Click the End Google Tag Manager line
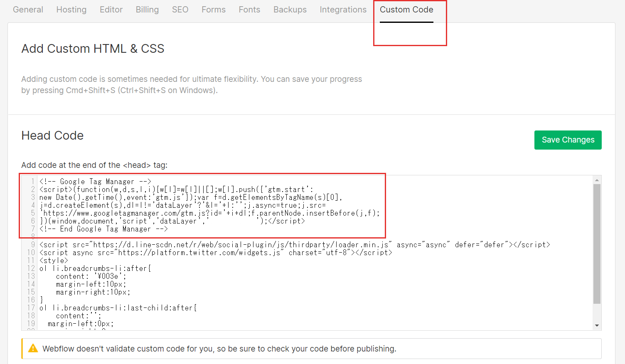The height and width of the screenshot is (364, 625). (x=104, y=229)
